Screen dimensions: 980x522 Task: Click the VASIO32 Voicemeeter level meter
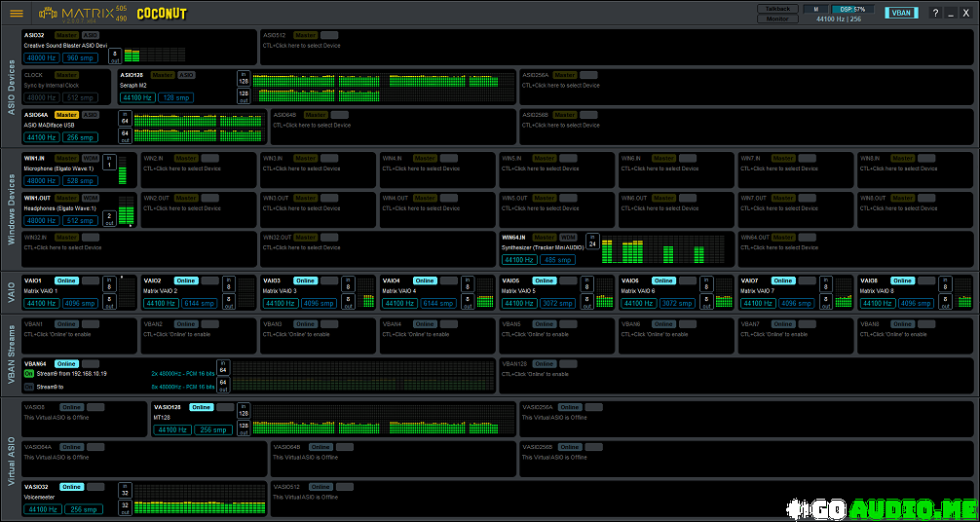coord(200,500)
